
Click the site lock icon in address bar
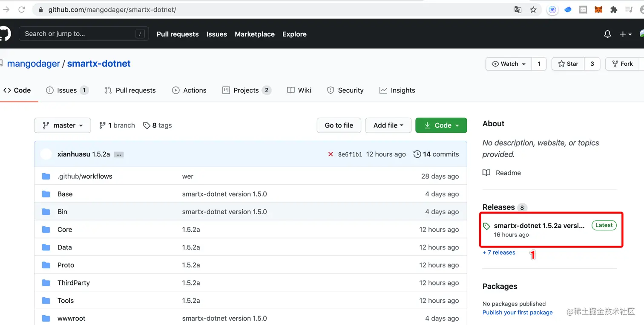click(x=40, y=9)
